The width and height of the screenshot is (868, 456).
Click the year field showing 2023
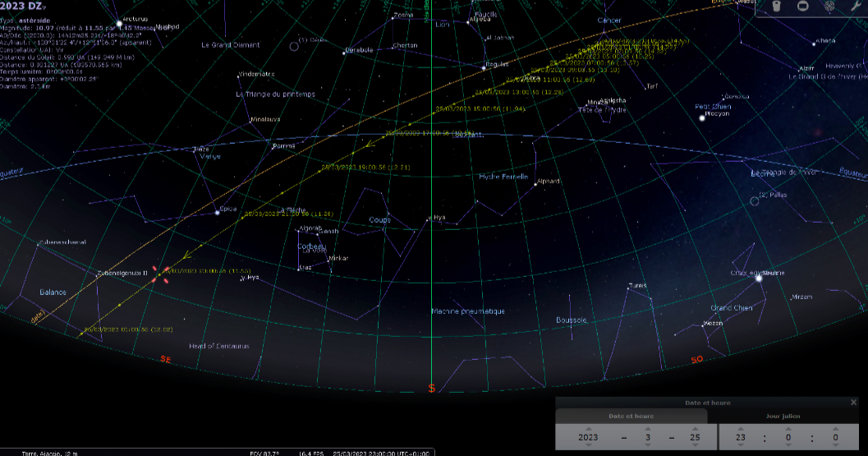[x=587, y=438]
